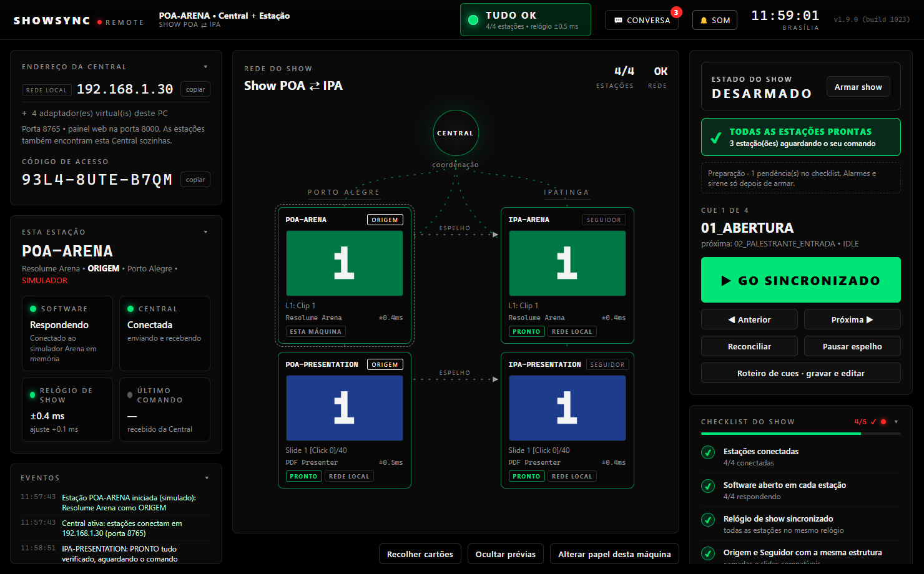Image resolution: width=924 pixels, height=574 pixels.
Task: Open the Conversa chat button
Action: pyautogui.click(x=642, y=20)
